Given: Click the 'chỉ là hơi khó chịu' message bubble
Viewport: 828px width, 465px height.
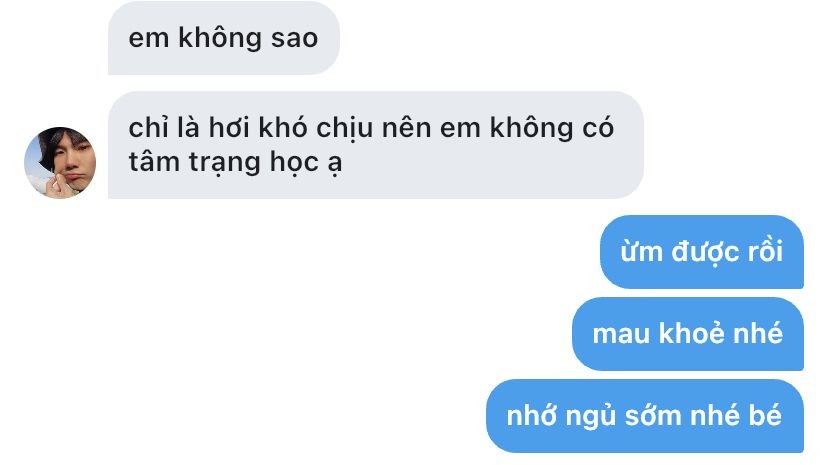Looking at the screenshot, I should [375, 145].
